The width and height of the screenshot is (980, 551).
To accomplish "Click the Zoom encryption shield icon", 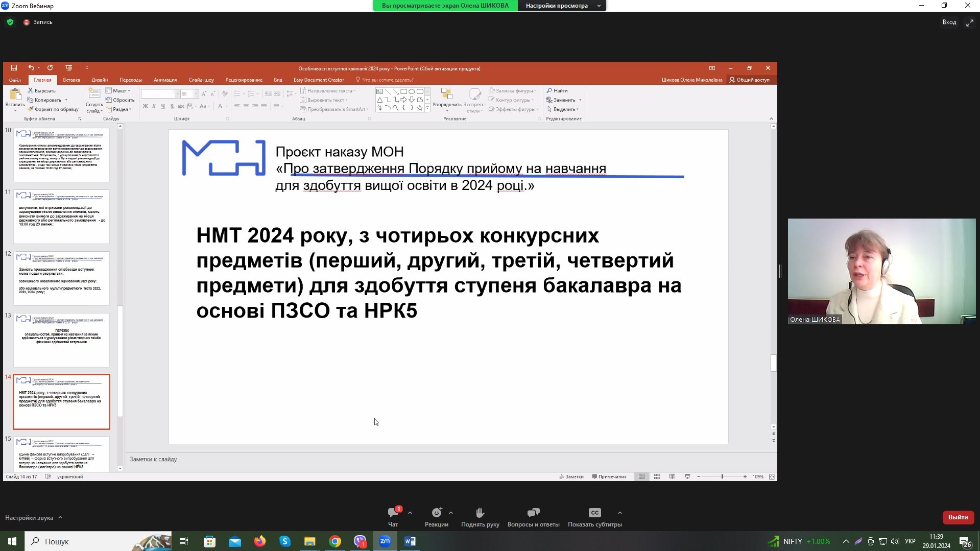I will click(10, 22).
